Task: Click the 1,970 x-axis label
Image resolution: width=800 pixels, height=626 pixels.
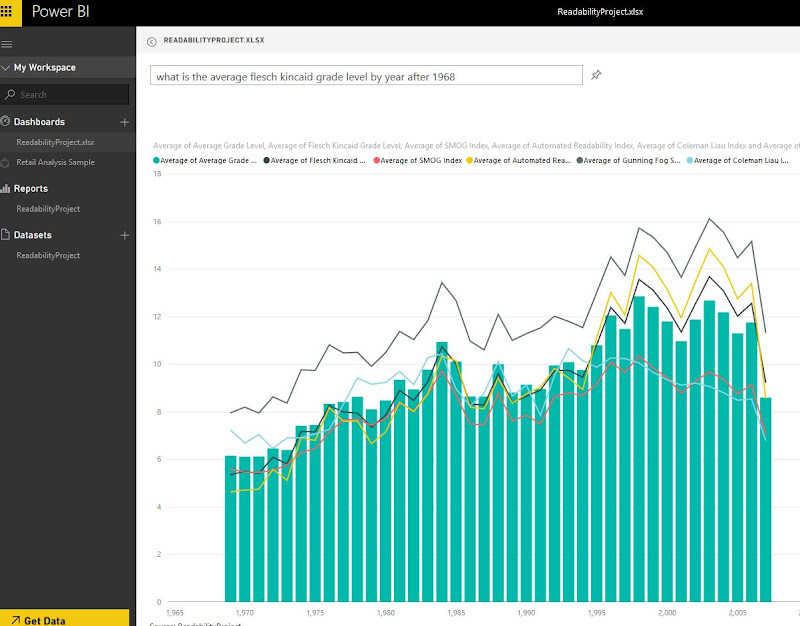Action: [245, 612]
